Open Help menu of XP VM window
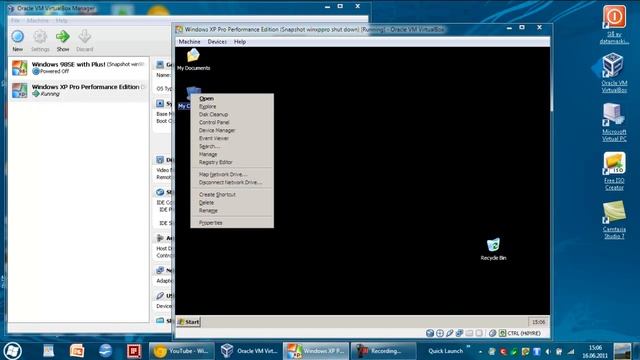The width and height of the screenshot is (640, 360). pos(240,42)
